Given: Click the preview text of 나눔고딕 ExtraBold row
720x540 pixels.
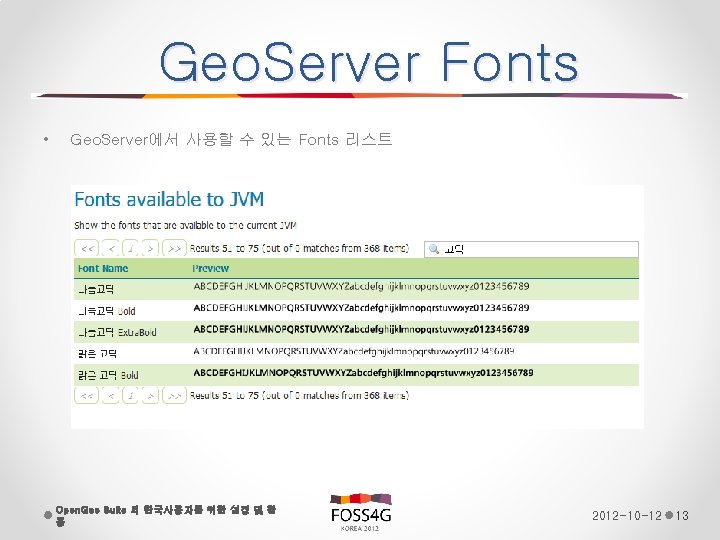Looking at the screenshot, I should coord(361,329).
